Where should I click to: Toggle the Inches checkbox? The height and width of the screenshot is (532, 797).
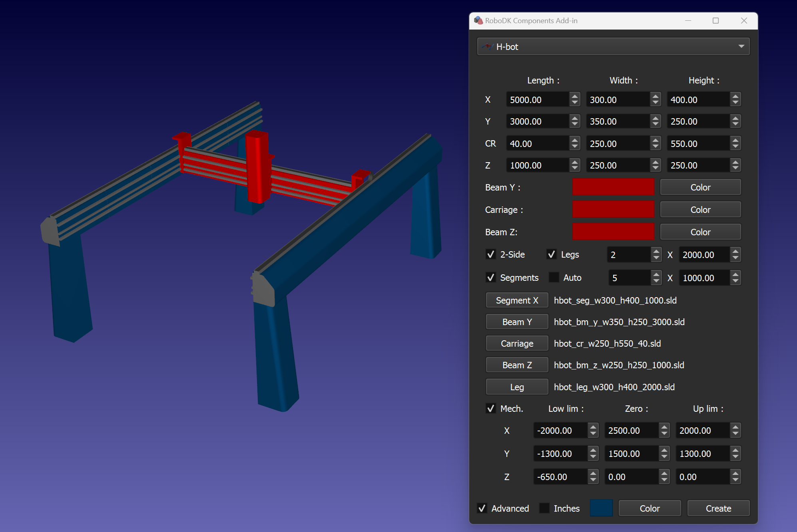(544, 508)
